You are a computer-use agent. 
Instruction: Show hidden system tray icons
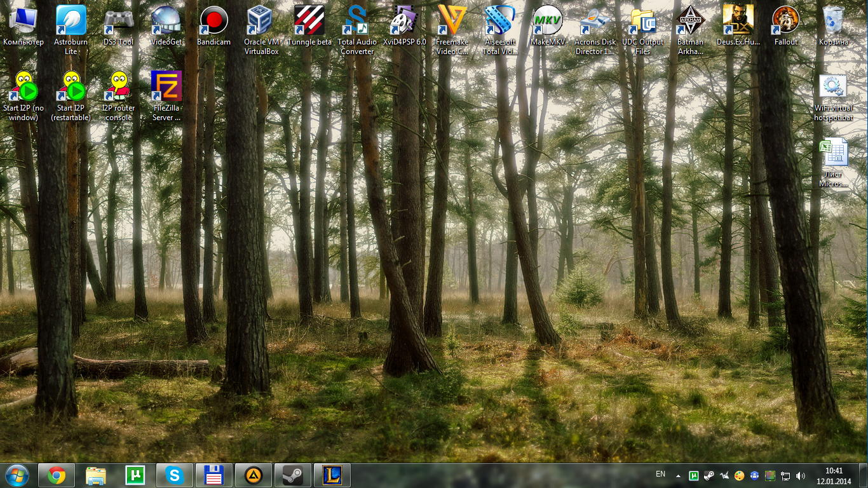678,475
